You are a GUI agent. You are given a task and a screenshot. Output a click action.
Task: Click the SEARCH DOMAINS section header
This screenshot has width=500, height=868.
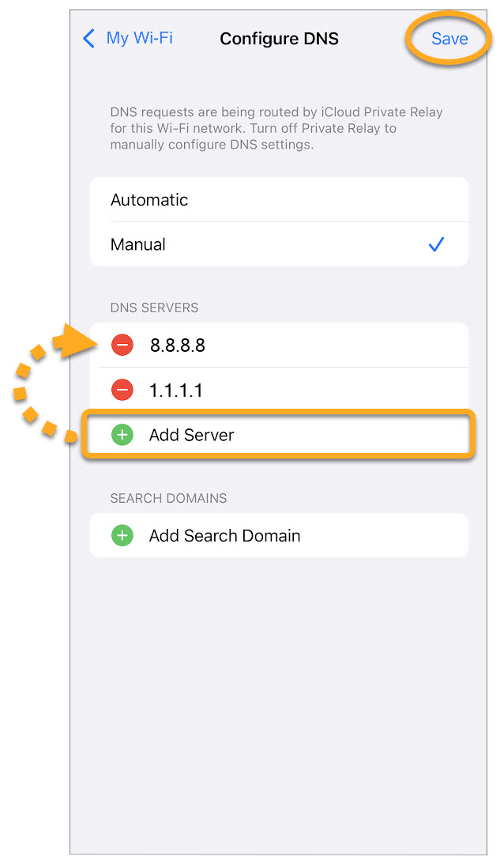[x=168, y=498]
